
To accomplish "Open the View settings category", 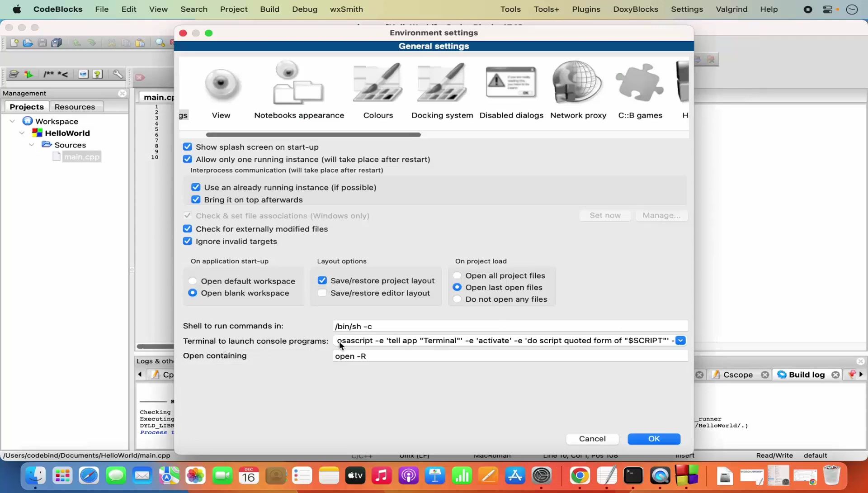I will click(221, 90).
